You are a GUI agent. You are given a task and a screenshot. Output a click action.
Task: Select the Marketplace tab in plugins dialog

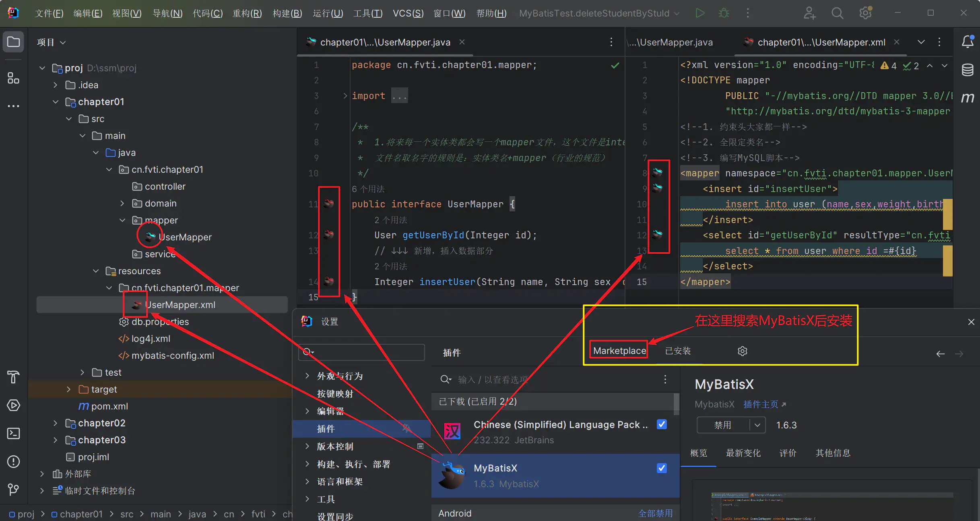click(619, 351)
